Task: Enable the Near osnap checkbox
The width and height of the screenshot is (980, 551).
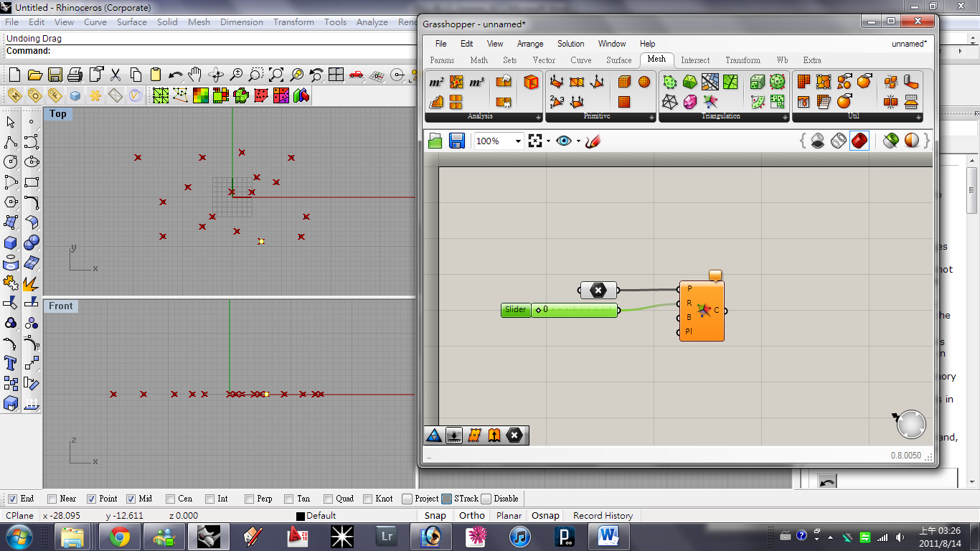Action: point(52,499)
